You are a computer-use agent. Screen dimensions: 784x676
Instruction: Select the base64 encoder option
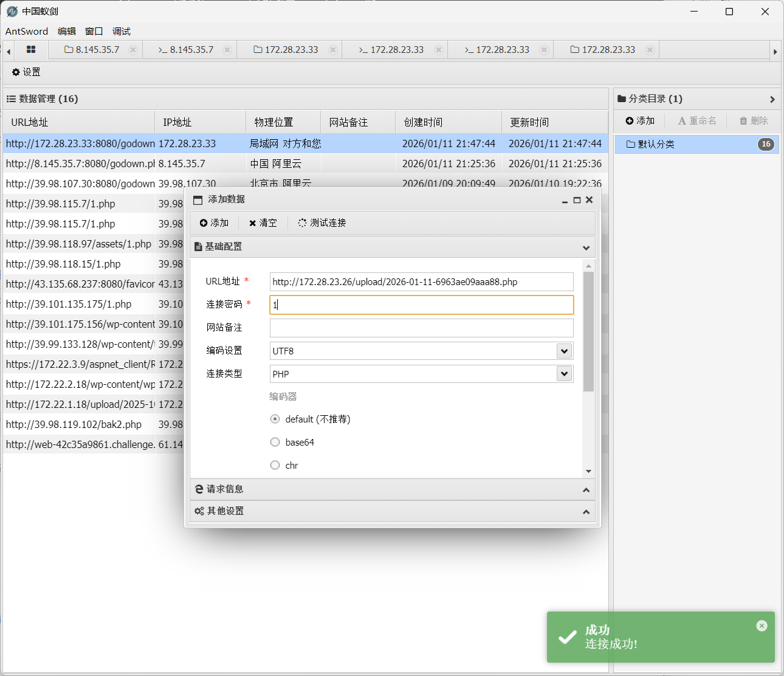coord(275,442)
